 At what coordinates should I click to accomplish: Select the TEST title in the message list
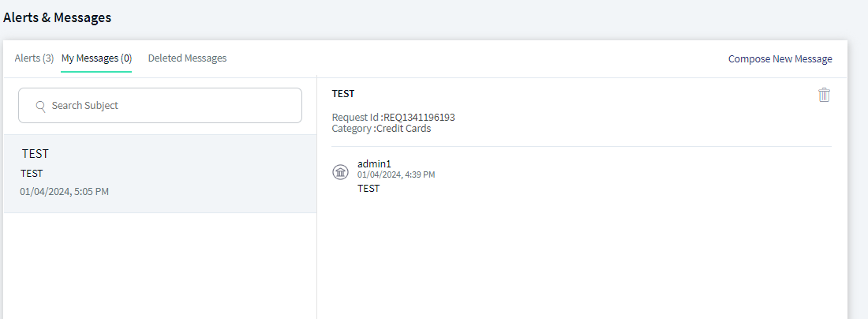tap(36, 153)
